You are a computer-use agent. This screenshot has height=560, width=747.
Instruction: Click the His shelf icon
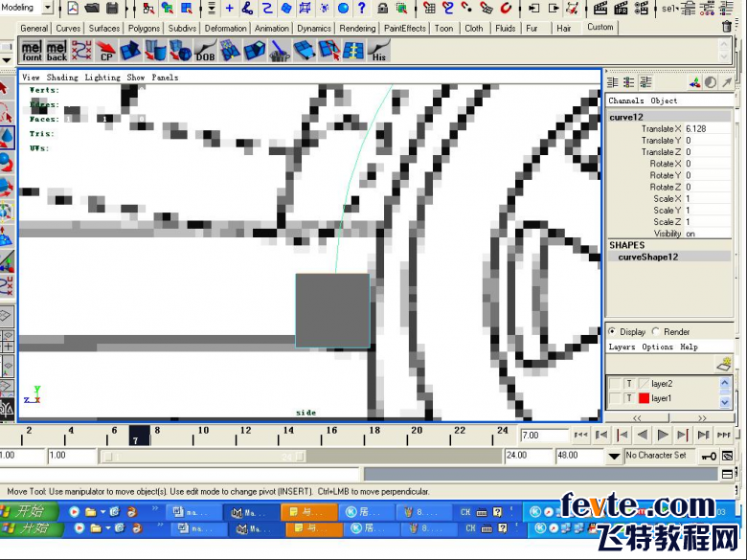(379, 51)
